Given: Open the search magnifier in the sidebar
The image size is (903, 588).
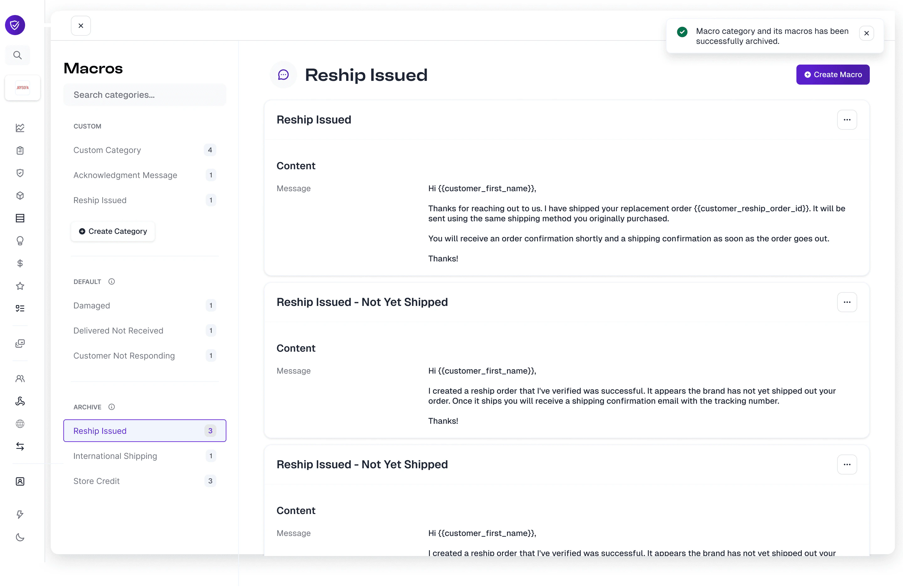Looking at the screenshot, I should [18, 55].
